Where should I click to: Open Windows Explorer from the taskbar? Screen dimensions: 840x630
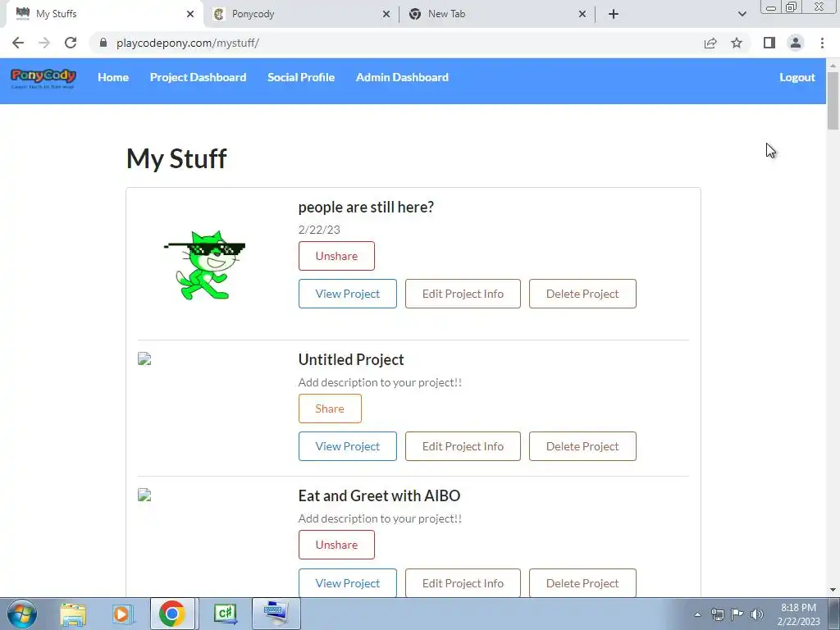click(x=73, y=614)
